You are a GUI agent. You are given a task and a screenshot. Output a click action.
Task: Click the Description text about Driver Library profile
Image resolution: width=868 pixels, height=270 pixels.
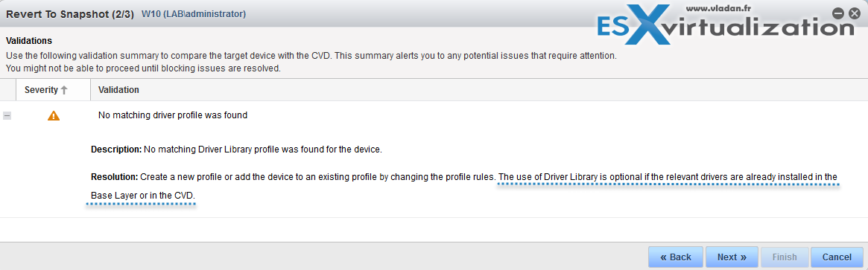click(236, 150)
